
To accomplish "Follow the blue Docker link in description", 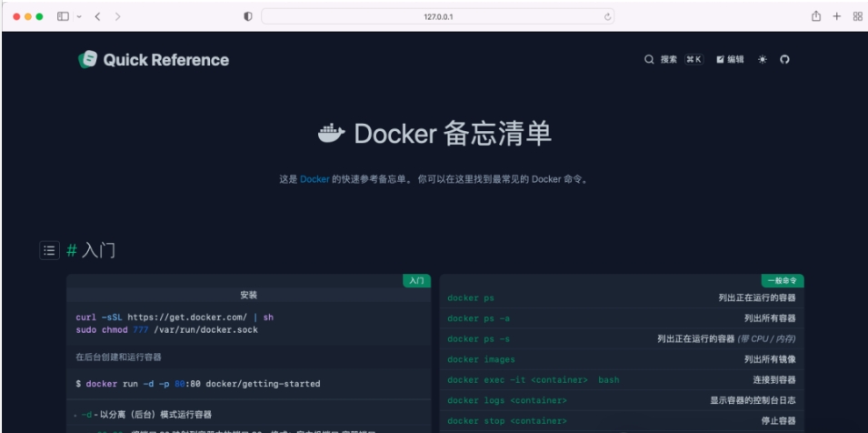I will (x=315, y=179).
